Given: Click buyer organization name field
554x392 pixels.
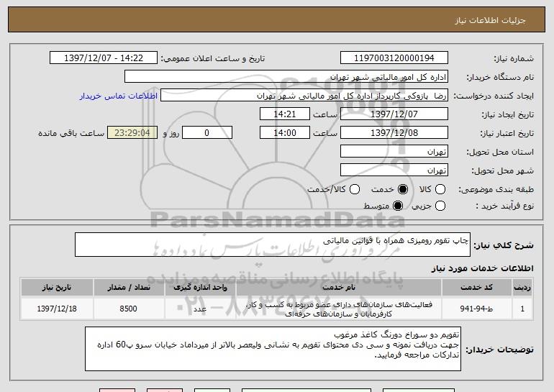Looking at the screenshot, I should [x=286, y=77].
